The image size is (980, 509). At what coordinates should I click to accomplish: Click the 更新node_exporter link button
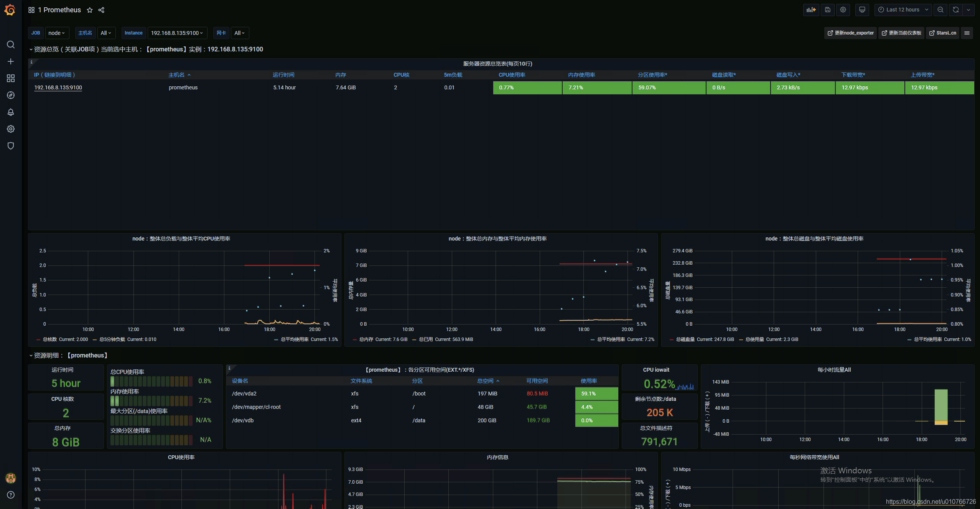tap(850, 33)
